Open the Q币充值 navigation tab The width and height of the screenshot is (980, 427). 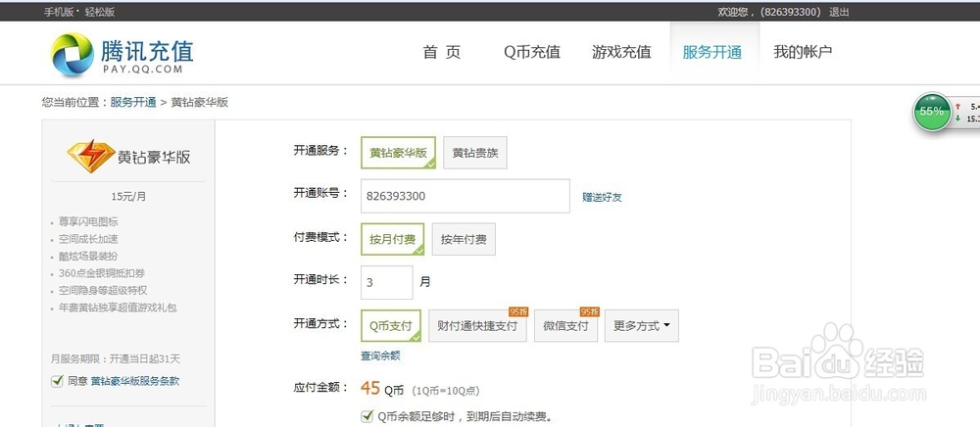coord(532,53)
